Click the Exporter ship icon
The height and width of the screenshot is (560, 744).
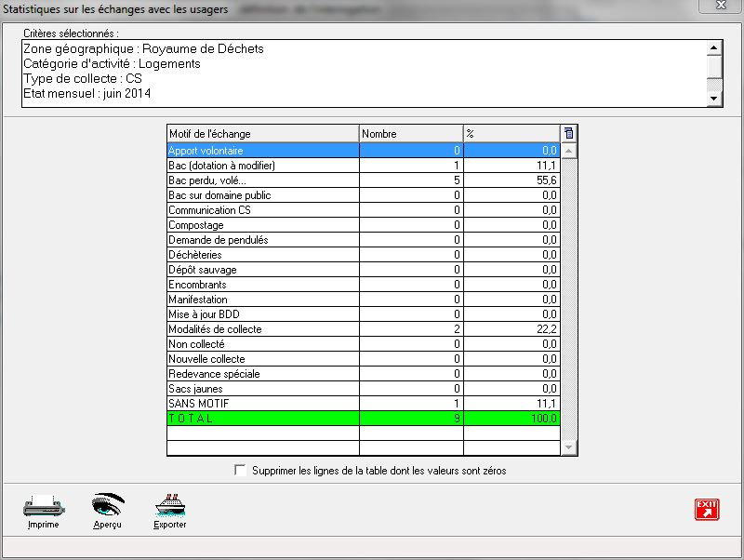pos(169,506)
